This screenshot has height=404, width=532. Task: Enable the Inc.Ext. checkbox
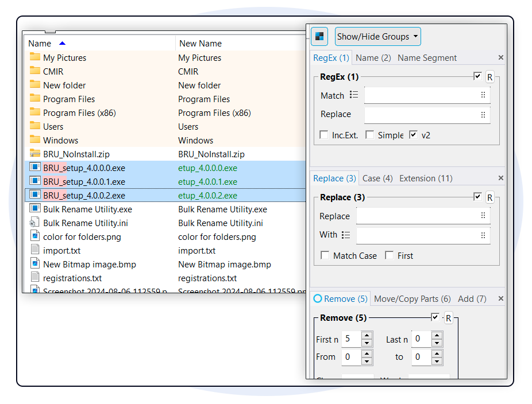click(325, 135)
